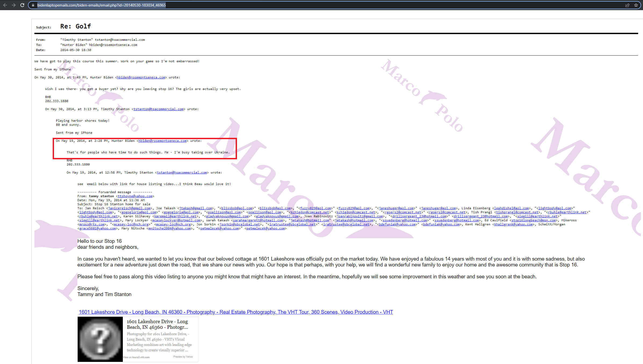This screenshot has height=364, width=643.
Task: Click the question mark preview thumbnail
Action: coord(100,339)
